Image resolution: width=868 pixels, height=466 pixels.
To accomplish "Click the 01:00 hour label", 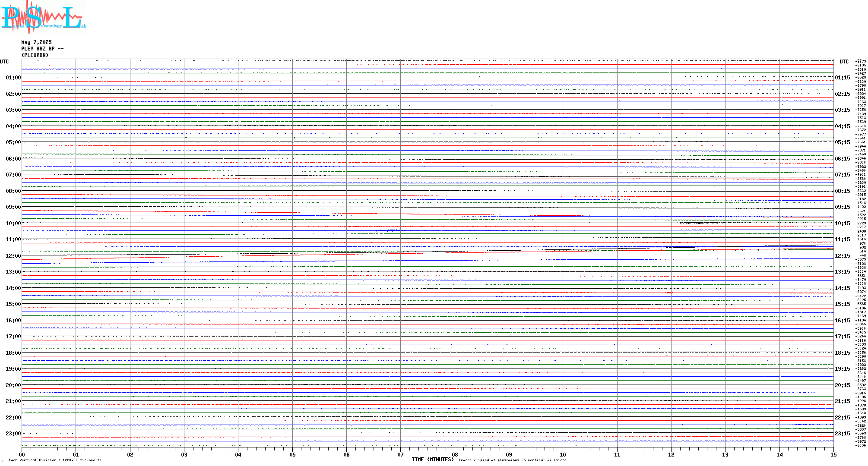I will click(x=13, y=78).
